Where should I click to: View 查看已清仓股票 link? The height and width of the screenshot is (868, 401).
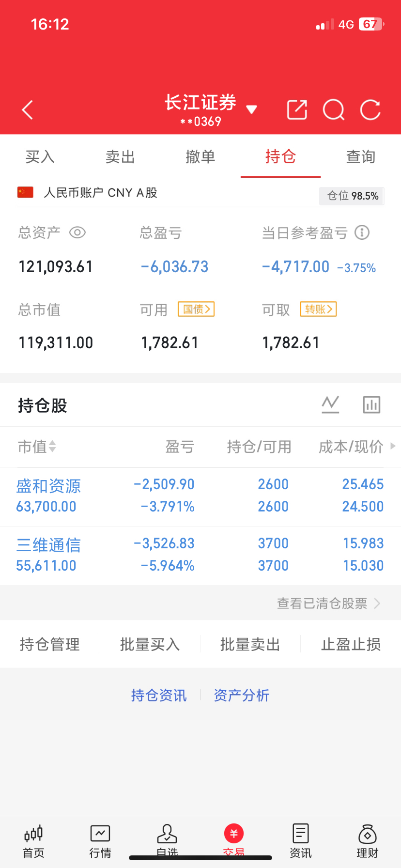(329, 603)
